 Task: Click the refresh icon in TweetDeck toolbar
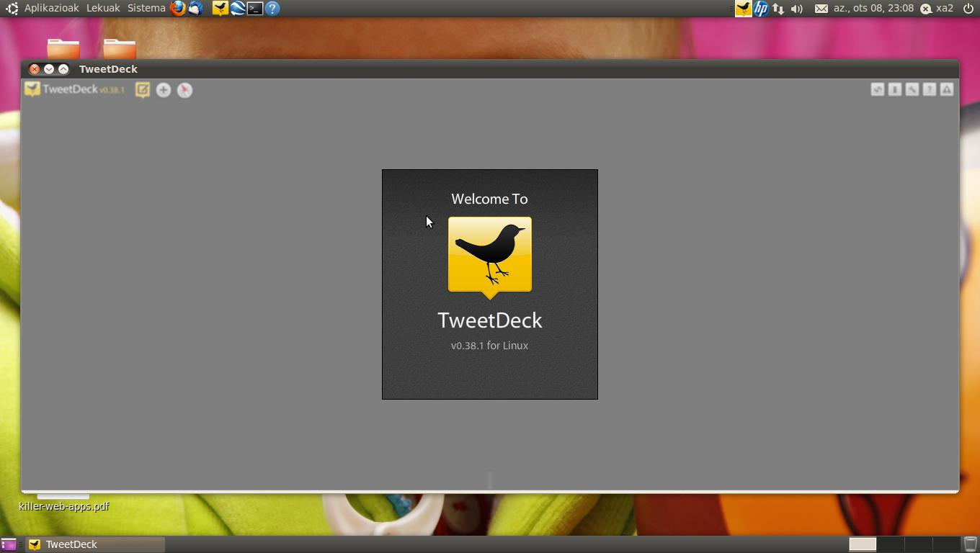(877, 89)
